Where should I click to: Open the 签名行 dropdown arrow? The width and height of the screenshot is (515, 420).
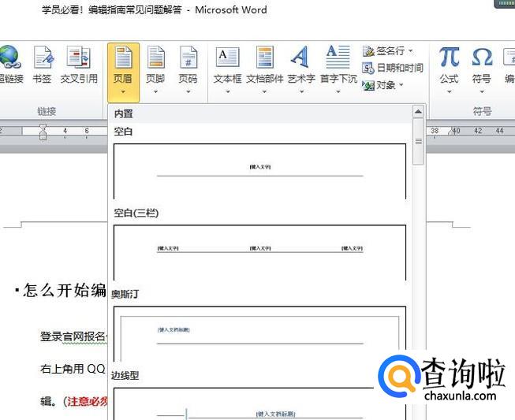coord(411,51)
